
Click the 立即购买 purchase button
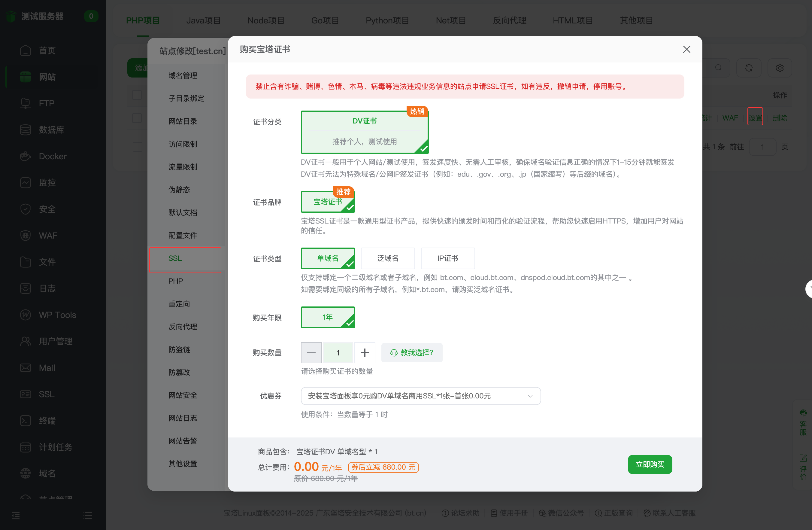pyautogui.click(x=650, y=464)
